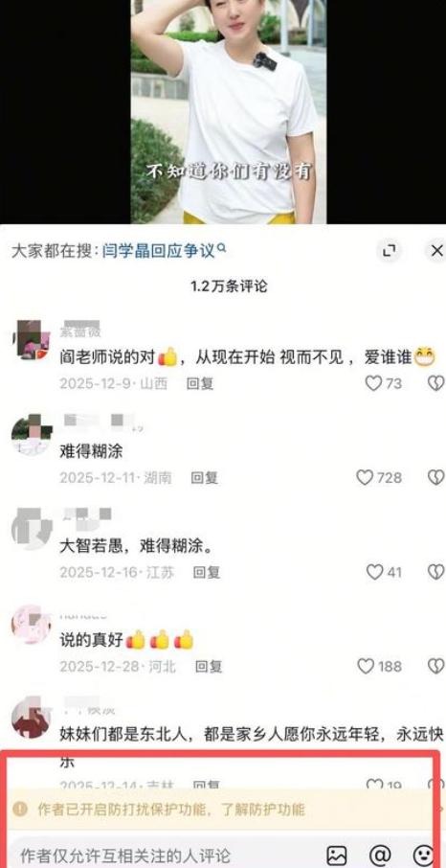Close the comments panel
Viewport: 446px width, 868px height.
[437, 250]
